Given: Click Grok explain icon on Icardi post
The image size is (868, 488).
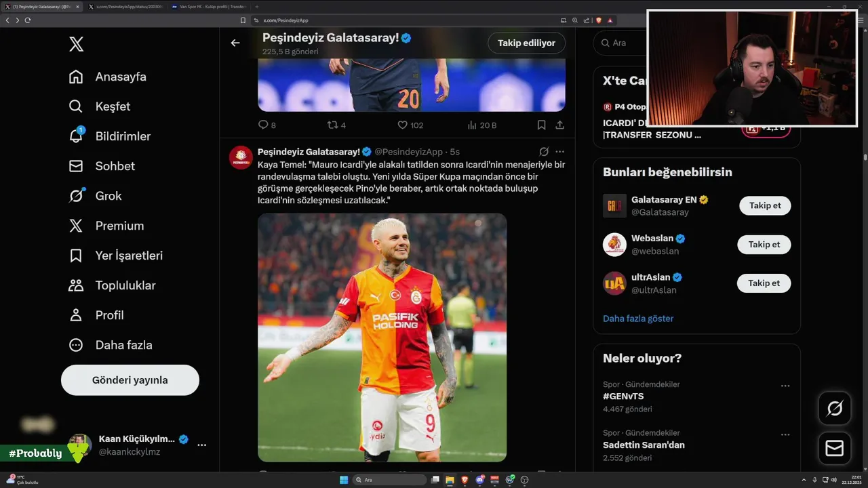Looking at the screenshot, I should [544, 152].
